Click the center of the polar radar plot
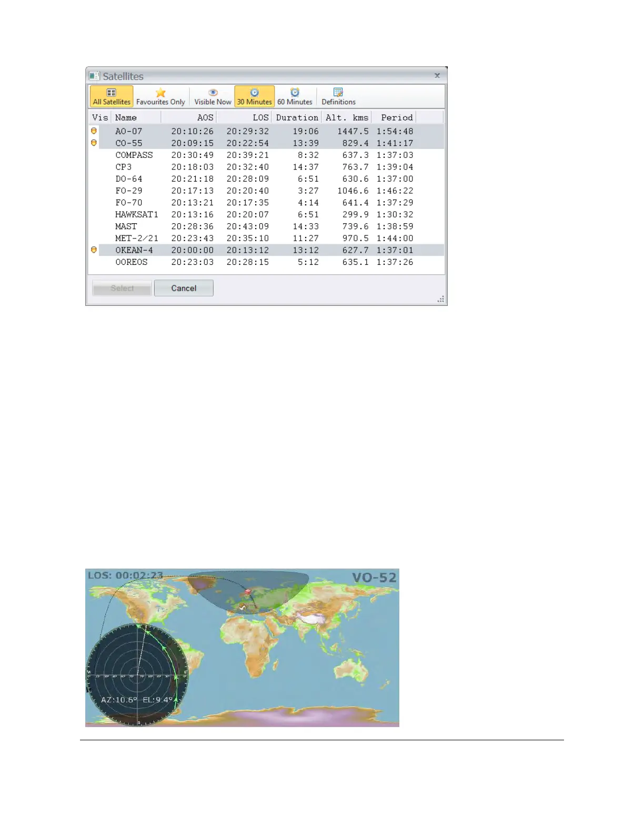644x834 pixels. (x=138, y=674)
